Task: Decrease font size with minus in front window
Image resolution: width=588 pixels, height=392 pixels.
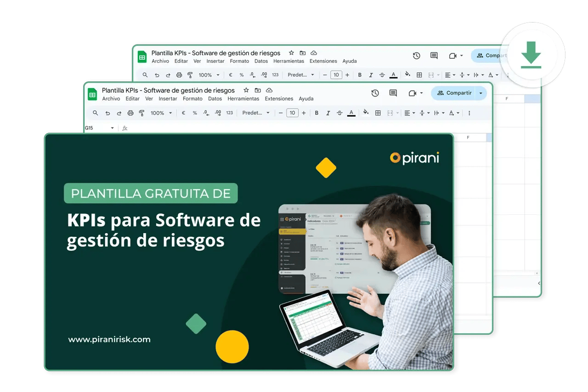Action: (x=281, y=113)
